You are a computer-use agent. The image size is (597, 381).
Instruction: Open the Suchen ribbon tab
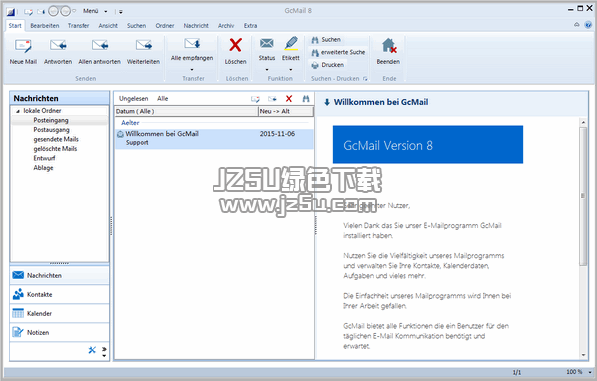136,26
